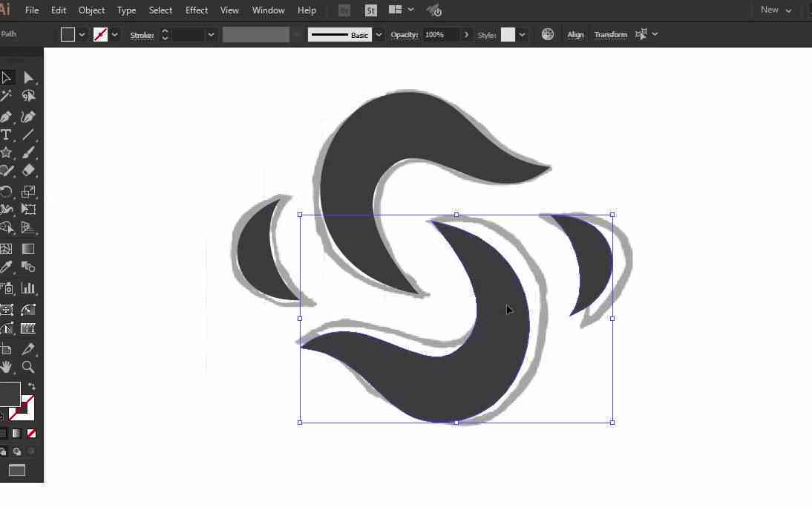The image size is (812, 508).
Task: Select the Pen tool
Action: 6,117
